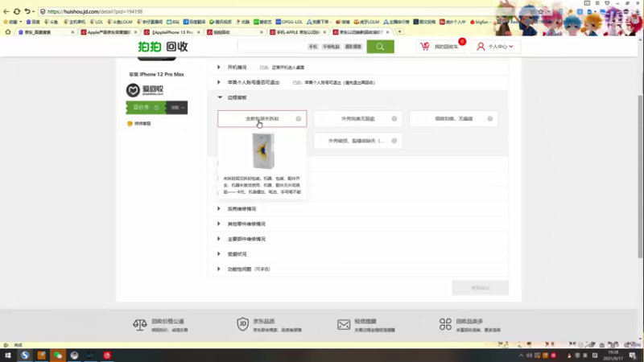Open the red NetEase music taskbar icon
Image resolution: width=644 pixels, height=362 pixels.
click(107, 356)
